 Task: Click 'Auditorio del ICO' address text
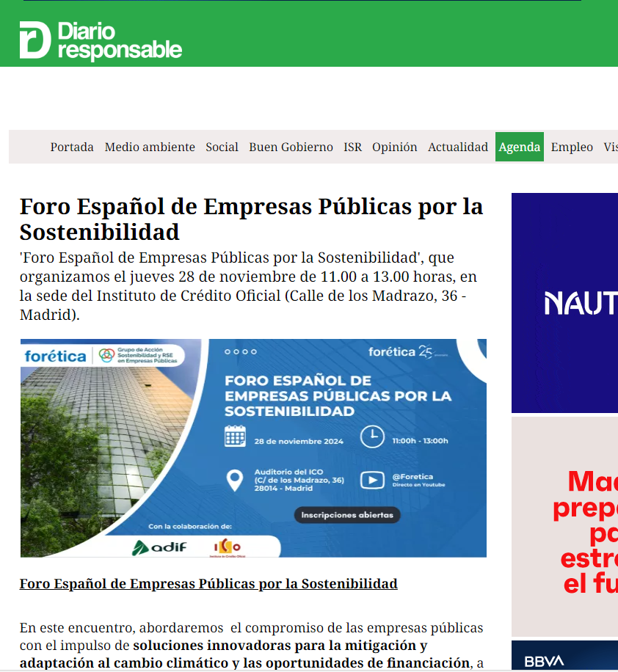tap(299, 480)
